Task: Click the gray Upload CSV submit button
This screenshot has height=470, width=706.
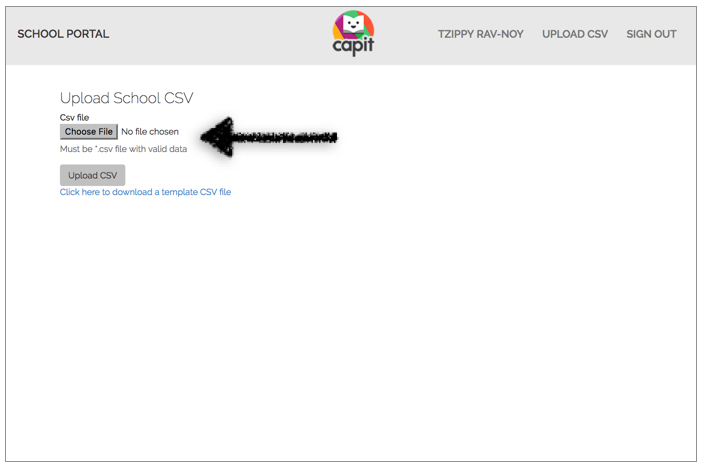Action: [92, 175]
